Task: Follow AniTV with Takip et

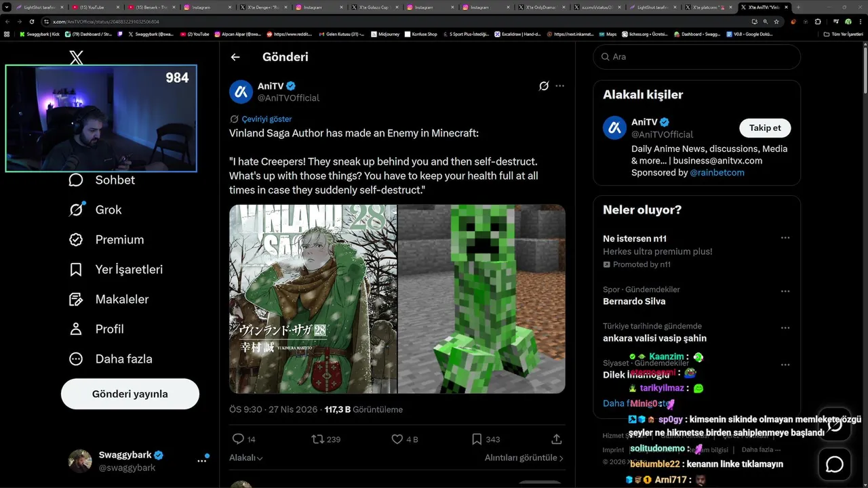Action: (x=765, y=127)
